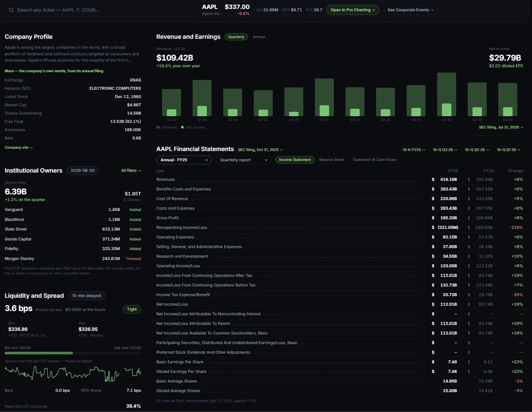Click the $109.42B revenue figure
Image resolution: width=532 pixels, height=412 pixels.
pyautogui.click(x=175, y=58)
